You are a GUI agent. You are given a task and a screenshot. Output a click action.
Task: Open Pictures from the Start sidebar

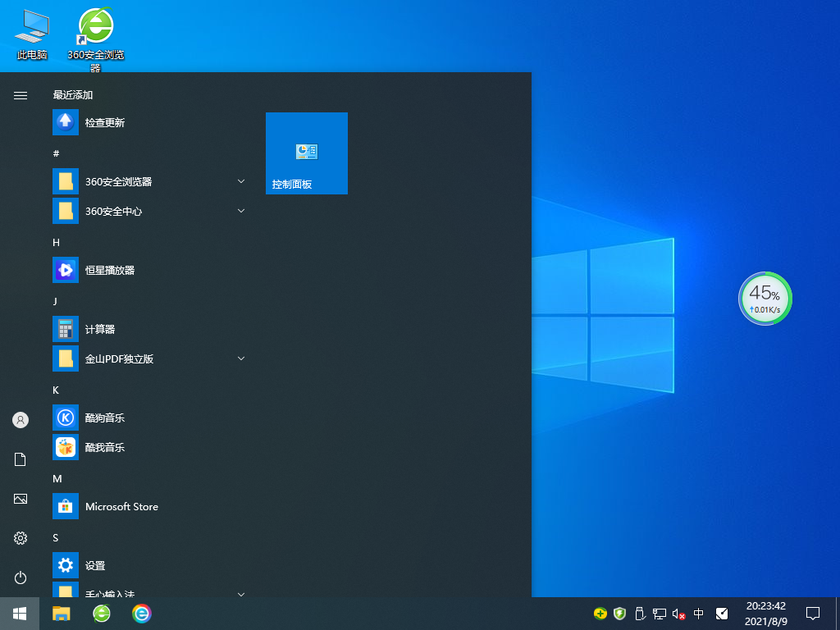point(20,498)
